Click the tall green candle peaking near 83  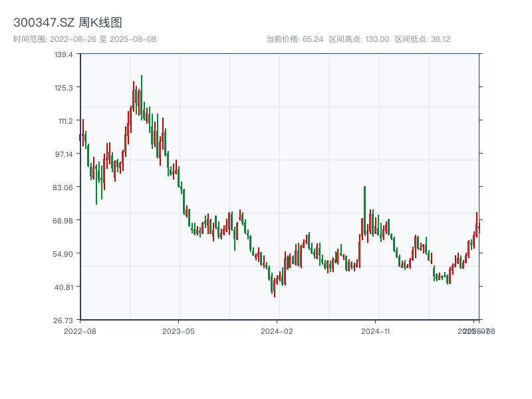(x=364, y=211)
